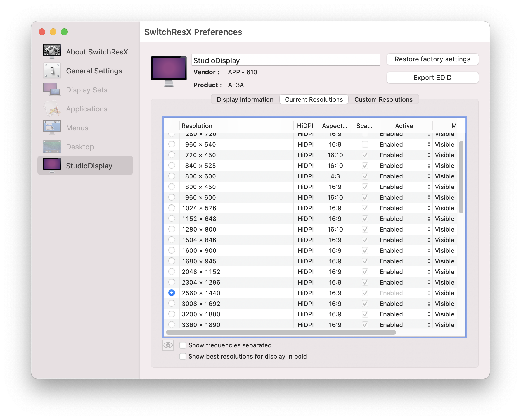
Task: Click the Export EDID button
Action: click(432, 78)
